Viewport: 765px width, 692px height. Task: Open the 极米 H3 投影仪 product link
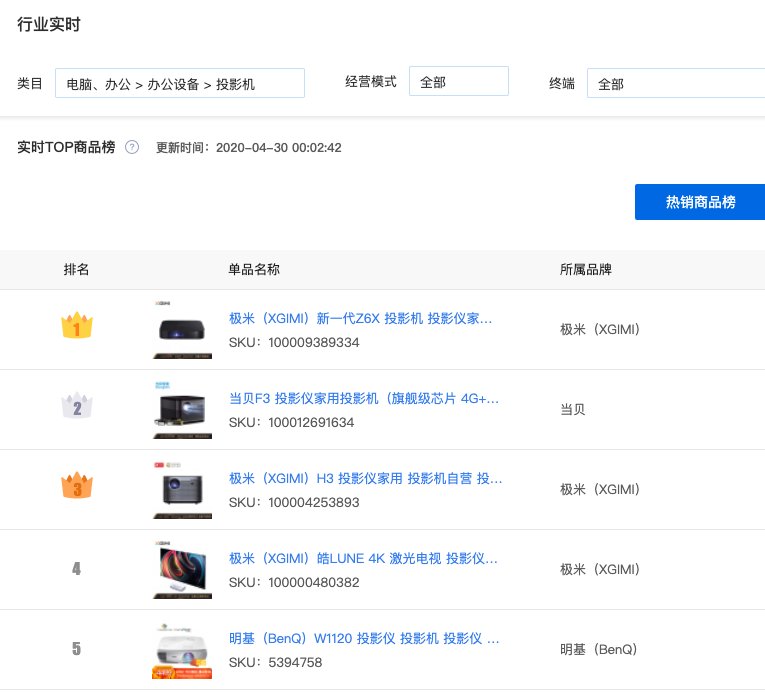[x=365, y=479]
